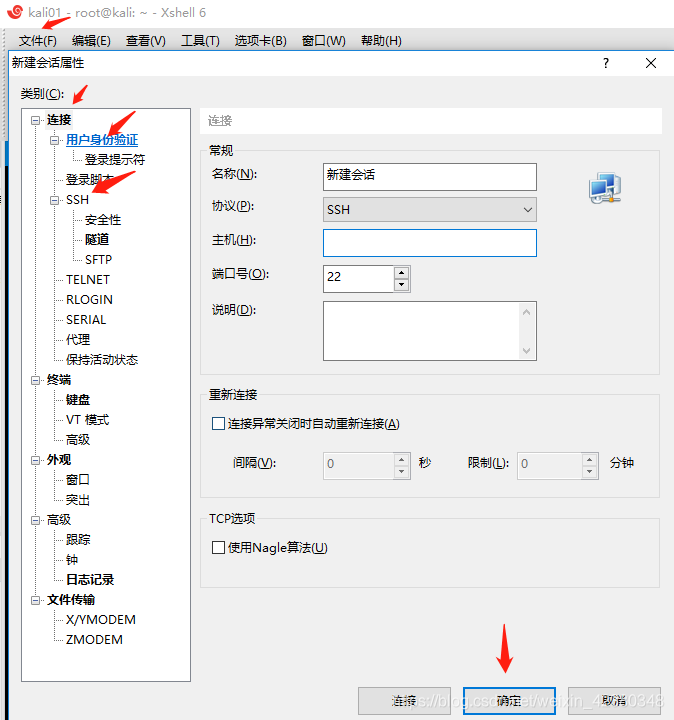Image resolution: width=674 pixels, height=720 pixels.
Task: Select 钟 tree item
Action: coord(72,560)
